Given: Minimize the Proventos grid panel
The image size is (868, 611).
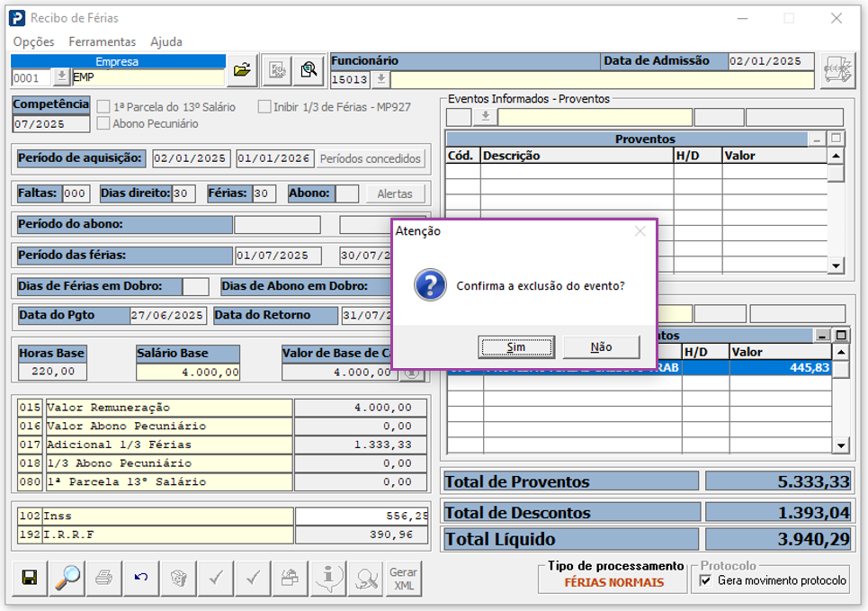Looking at the screenshot, I should point(817,139).
